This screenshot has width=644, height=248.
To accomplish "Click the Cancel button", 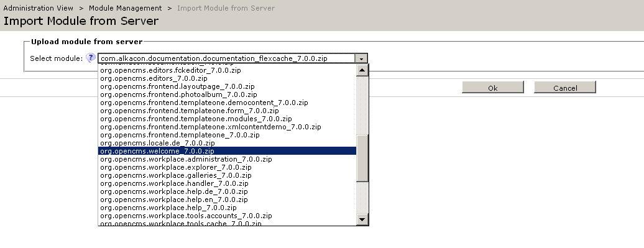I will point(564,88).
